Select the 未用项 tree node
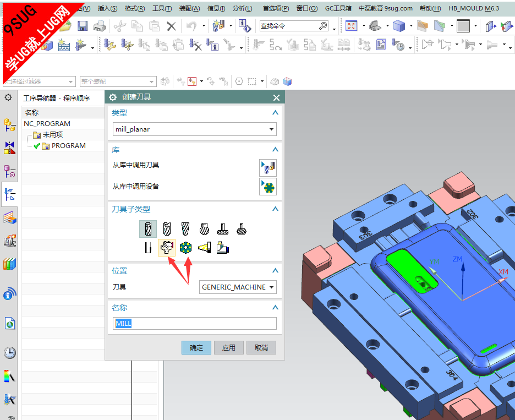The height and width of the screenshot is (420, 515). coord(53,135)
